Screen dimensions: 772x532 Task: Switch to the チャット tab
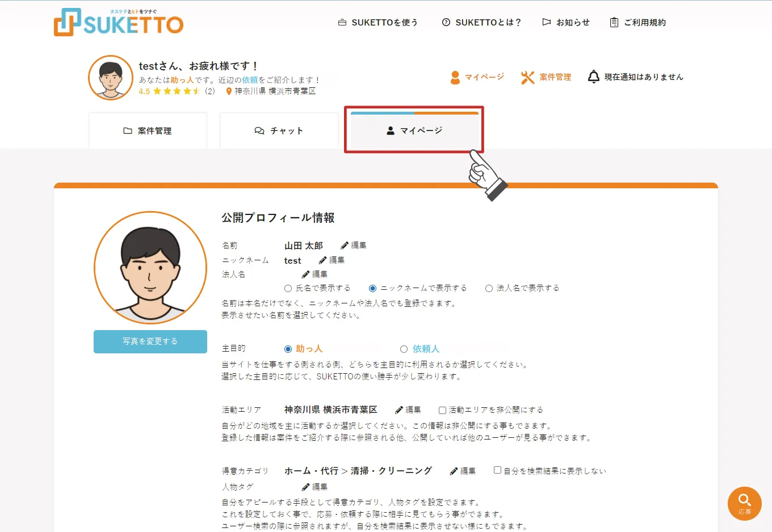point(279,130)
